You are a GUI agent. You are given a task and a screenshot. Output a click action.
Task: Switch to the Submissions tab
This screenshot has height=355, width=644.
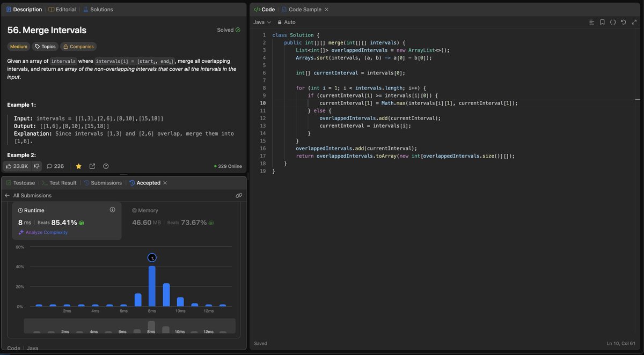pos(103,183)
